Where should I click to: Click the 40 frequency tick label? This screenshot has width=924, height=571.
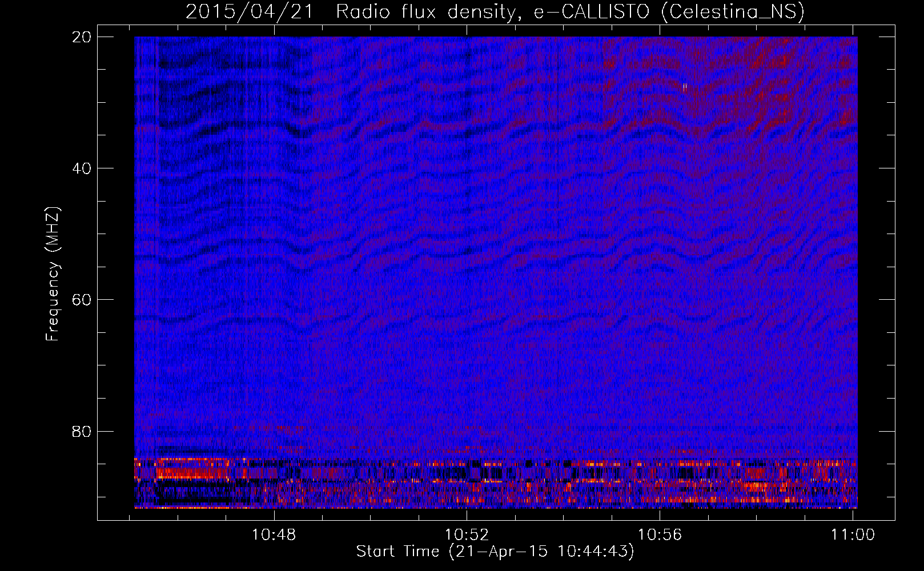82,168
